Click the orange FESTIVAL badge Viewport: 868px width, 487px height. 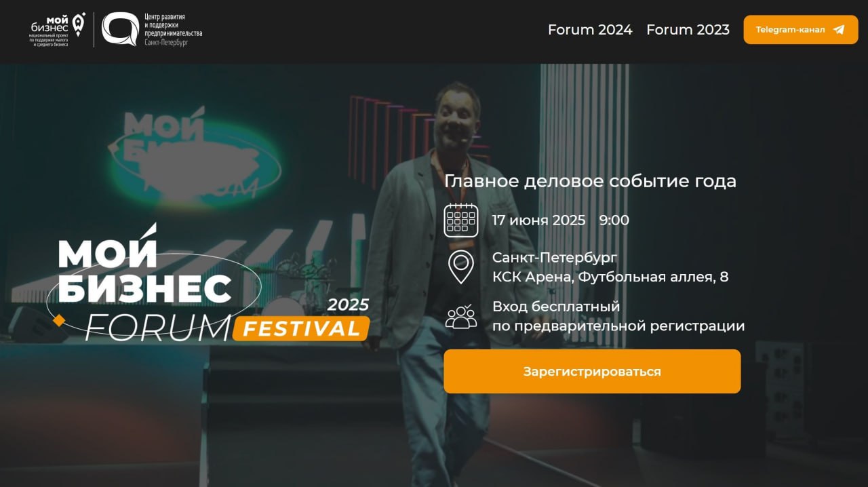pos(301,329)
